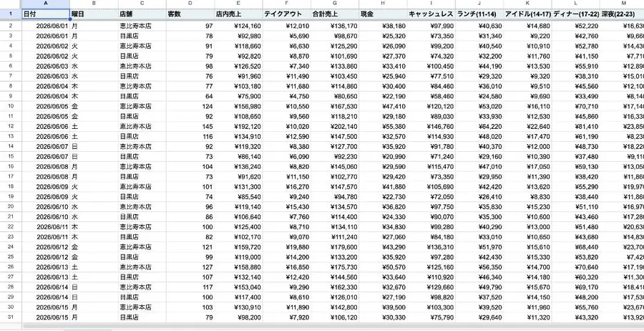Select the 店内売上 header cell
This screenshot has height=331, width=644.
coord(238,14)
